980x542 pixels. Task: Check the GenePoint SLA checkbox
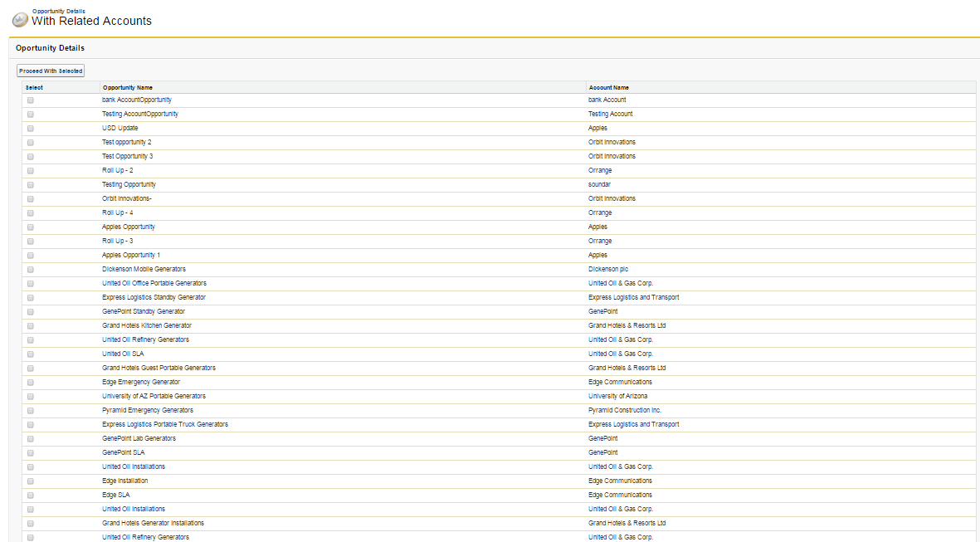pos(31,453)
